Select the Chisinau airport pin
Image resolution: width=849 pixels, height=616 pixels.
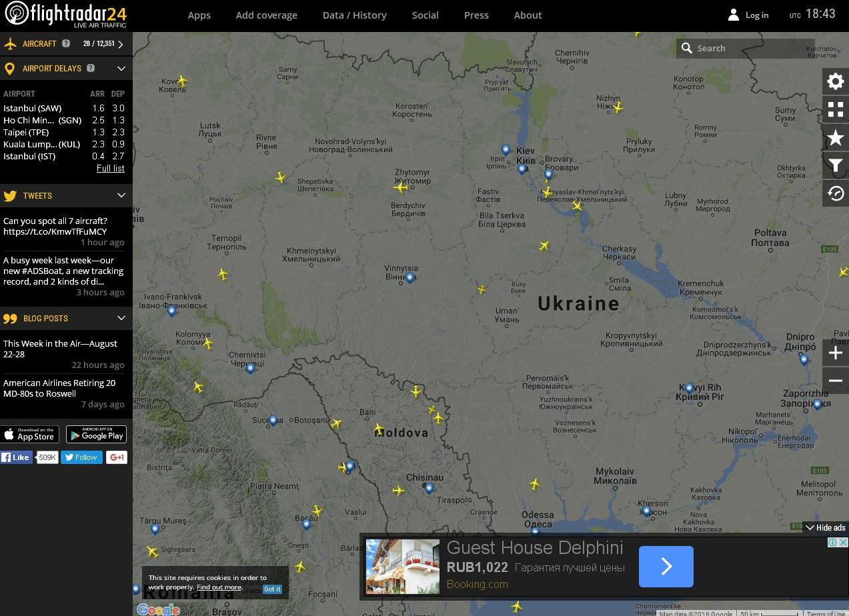(429, 488)
